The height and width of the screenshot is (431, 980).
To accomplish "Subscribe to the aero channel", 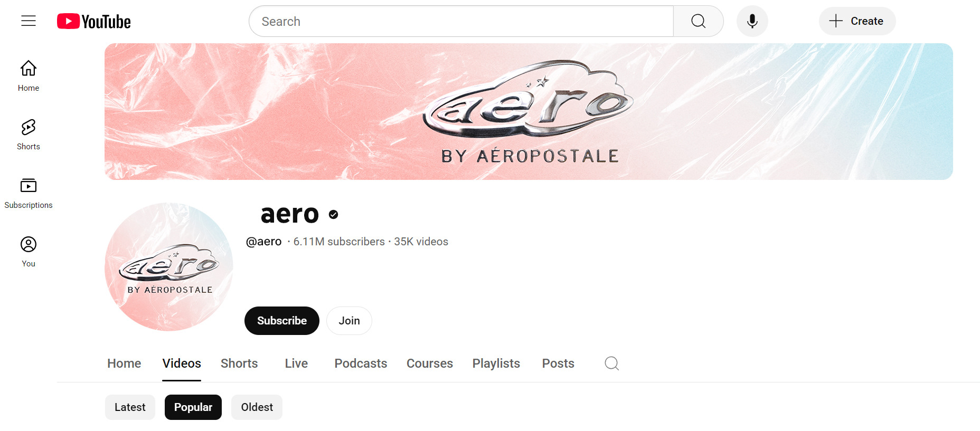I will 282,321.
